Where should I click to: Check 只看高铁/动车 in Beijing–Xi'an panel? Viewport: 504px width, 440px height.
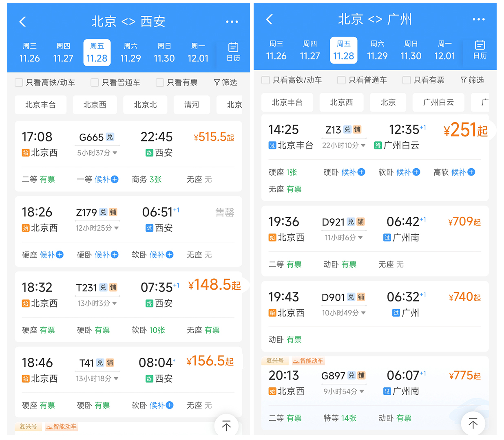coord(19,83)
